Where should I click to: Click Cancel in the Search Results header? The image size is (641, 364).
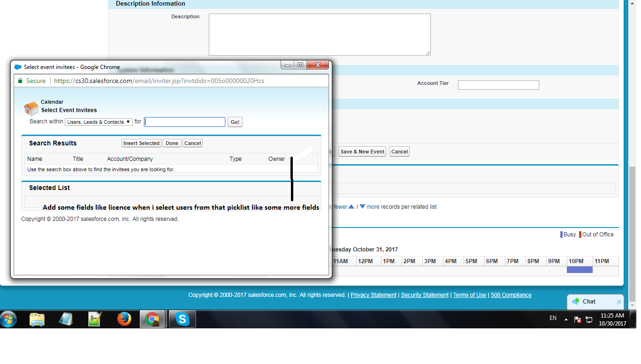[x=192, y=143]
